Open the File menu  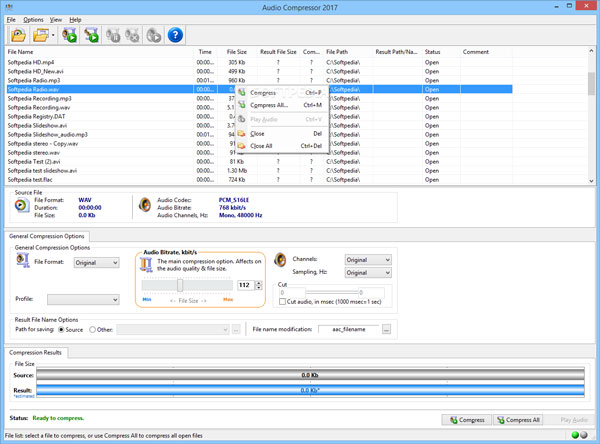click(11, 20)
